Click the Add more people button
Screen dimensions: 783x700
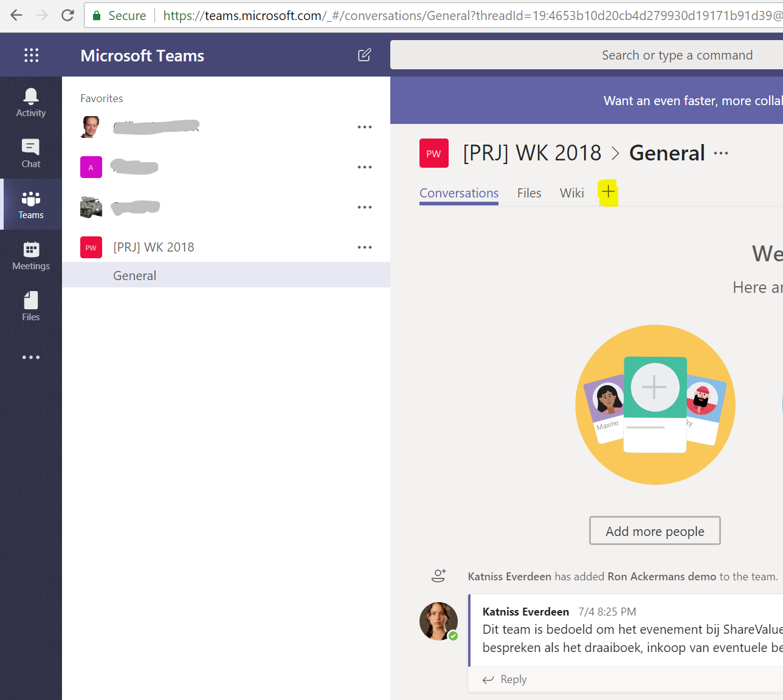655,530
